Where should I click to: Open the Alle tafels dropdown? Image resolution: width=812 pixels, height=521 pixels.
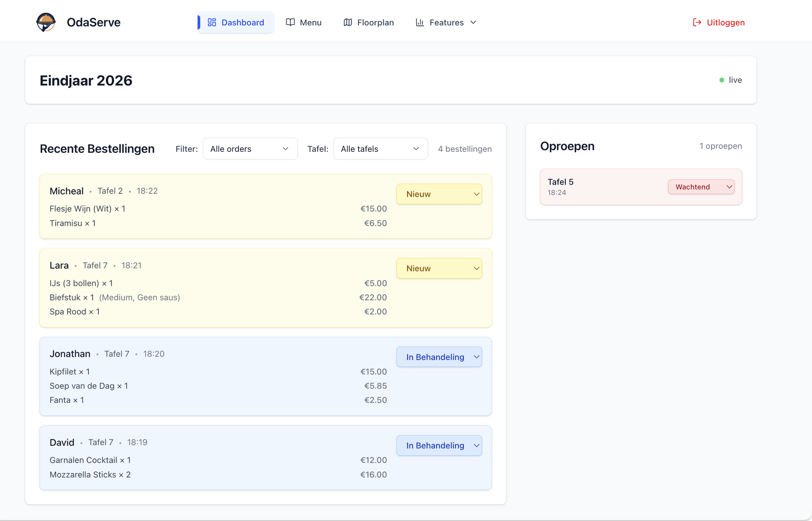tap(380, 149)
